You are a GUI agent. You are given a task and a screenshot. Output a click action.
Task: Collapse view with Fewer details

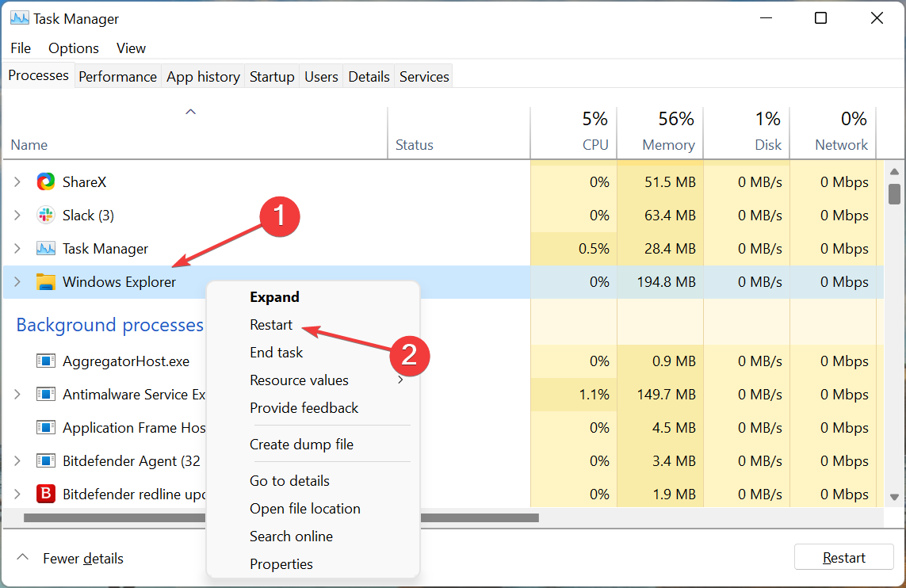(73, 559)
